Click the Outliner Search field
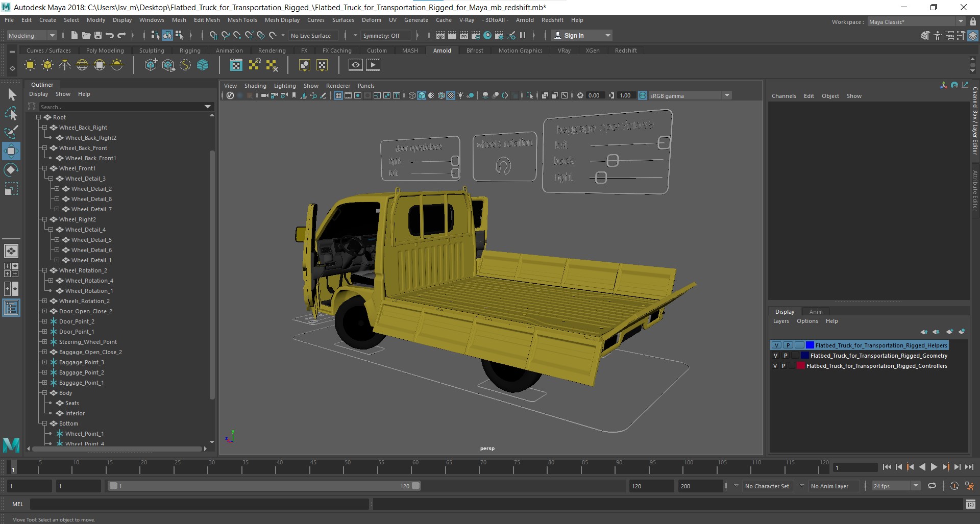This screenshot has height=524, width=980. pos(121,107)
